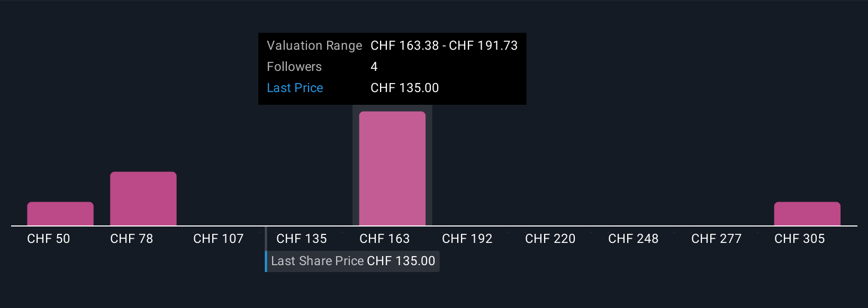Click the followers count 4 in tooltip

tap(374, 67)
